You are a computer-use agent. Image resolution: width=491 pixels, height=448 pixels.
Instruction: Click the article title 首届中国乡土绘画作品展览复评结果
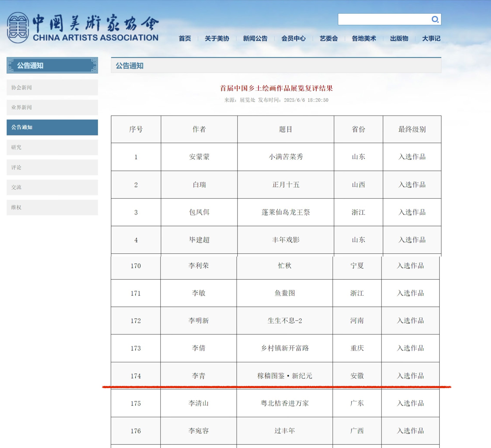coord(276,88)
